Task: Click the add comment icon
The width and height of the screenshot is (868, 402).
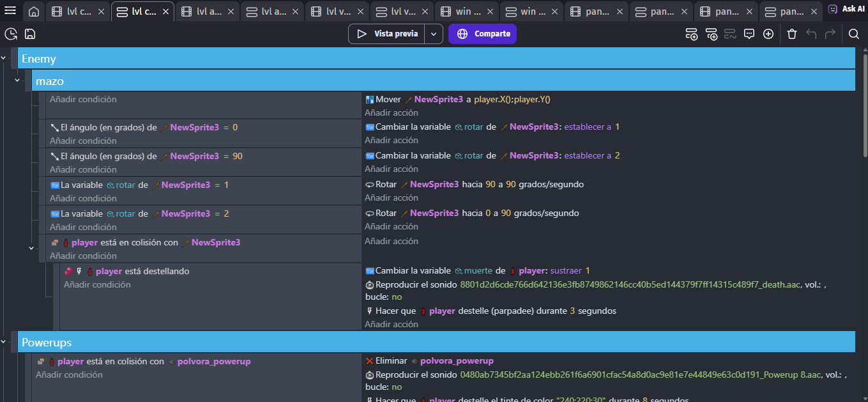Action: click(x=749, y=34)
